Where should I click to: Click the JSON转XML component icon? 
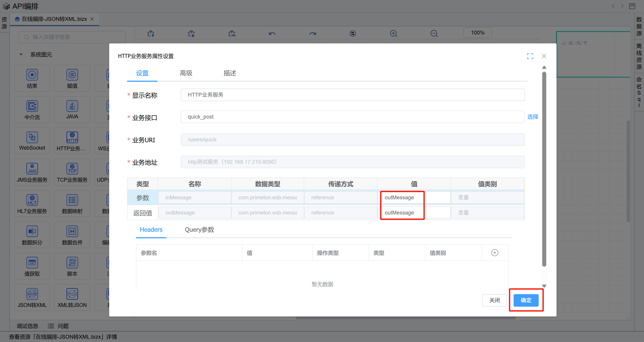[x=32, y=294]
